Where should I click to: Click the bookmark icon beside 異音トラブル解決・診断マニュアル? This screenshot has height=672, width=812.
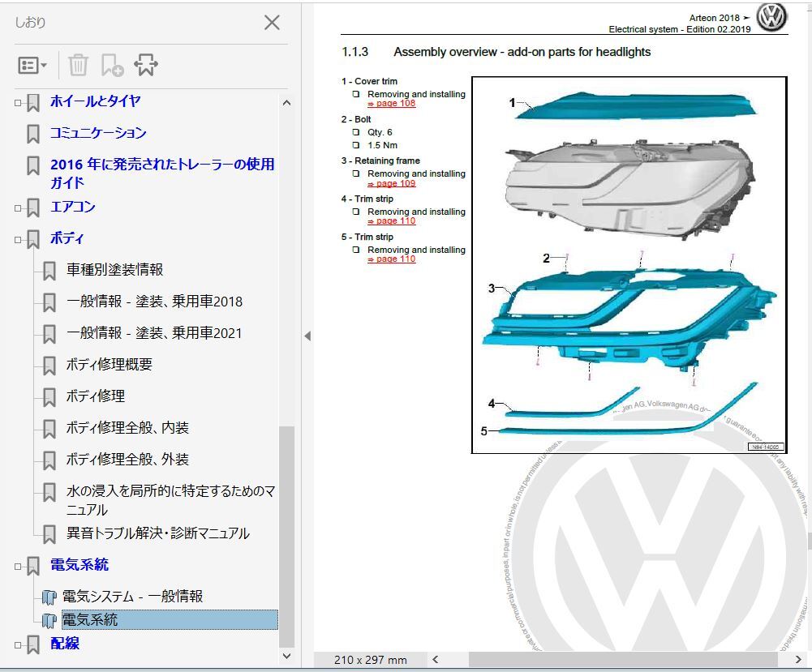pyautogui.click(x=49, y=534)
